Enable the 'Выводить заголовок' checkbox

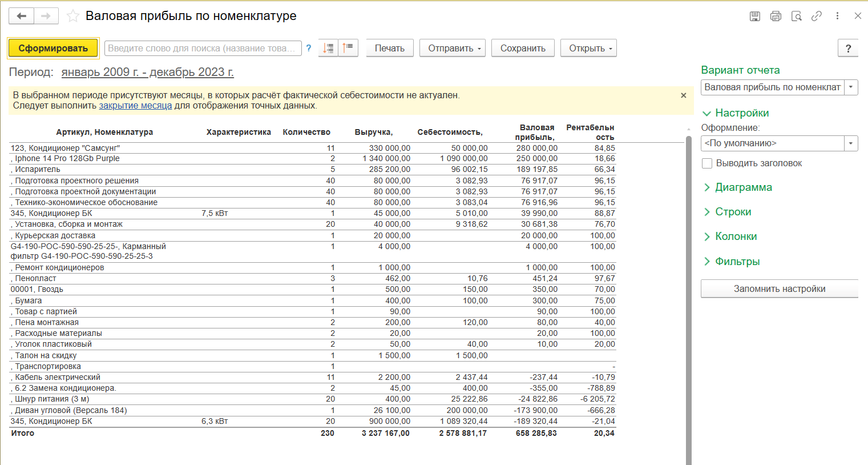tap(707, 163)
